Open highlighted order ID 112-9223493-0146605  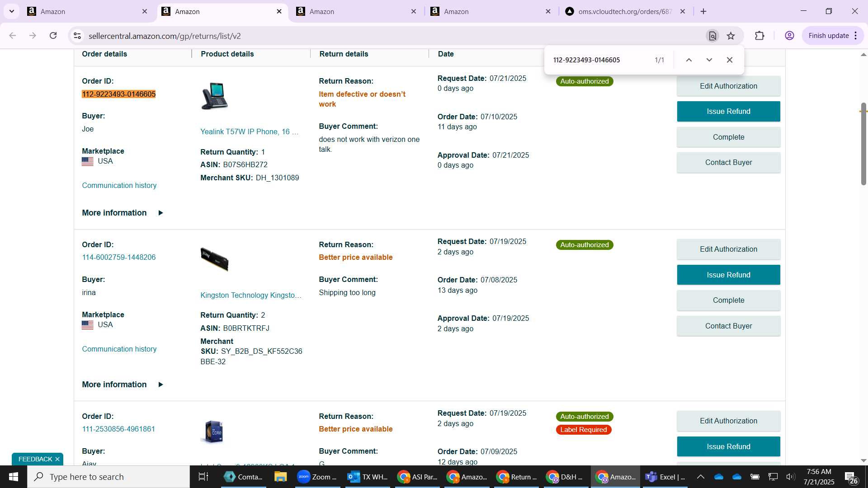119,94
